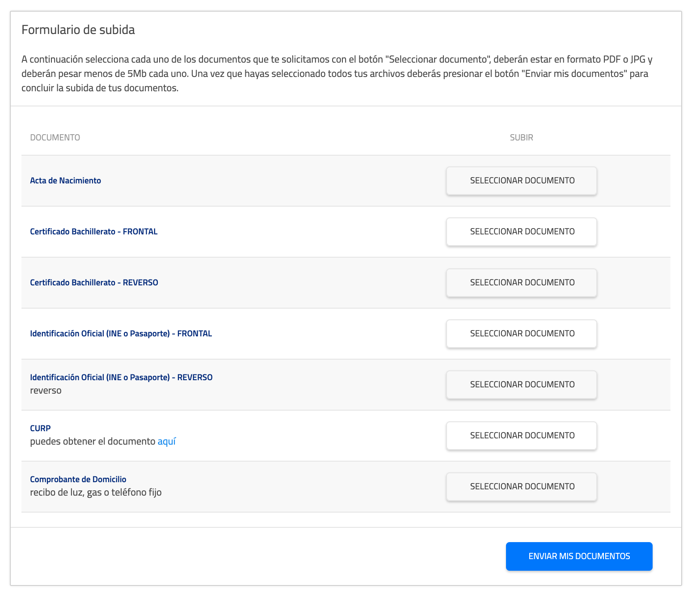Click the Identificación Oficial FRONTAL label
The image size is (700, 594).
tap(121, 333)
